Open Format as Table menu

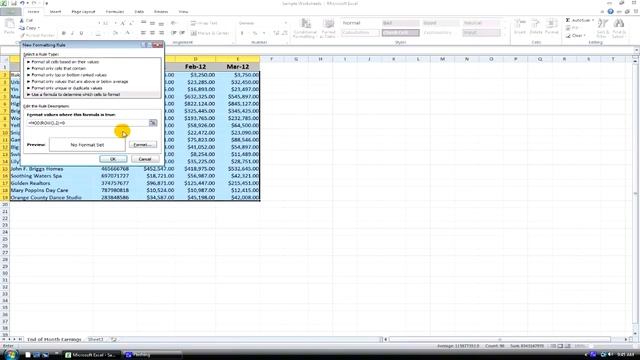tap(328, 28)
